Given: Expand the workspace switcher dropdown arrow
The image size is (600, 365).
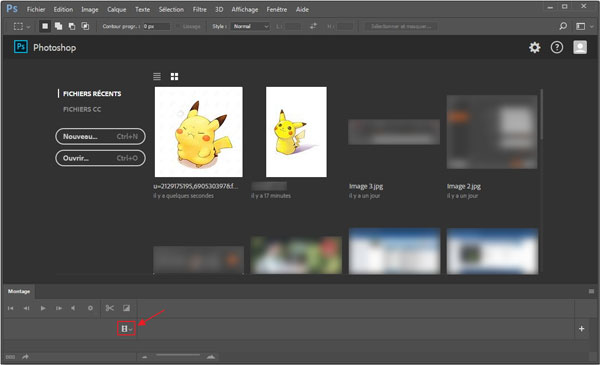Looking at the screenshot, I should pos(592,26).
